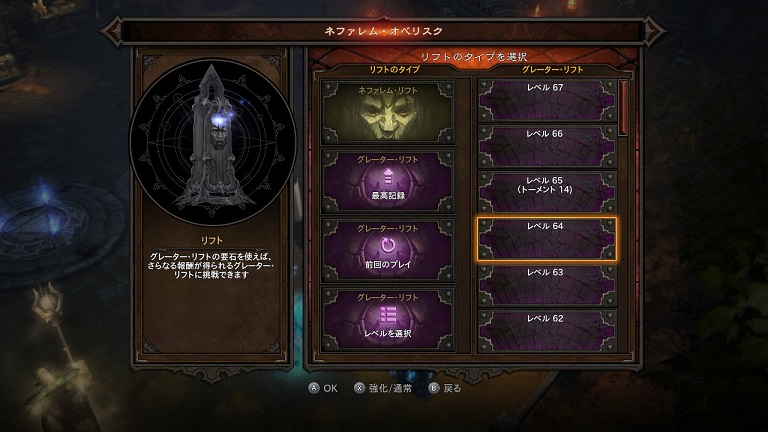
Task: Click the obelisk portrait in circle
Action: 212,141
